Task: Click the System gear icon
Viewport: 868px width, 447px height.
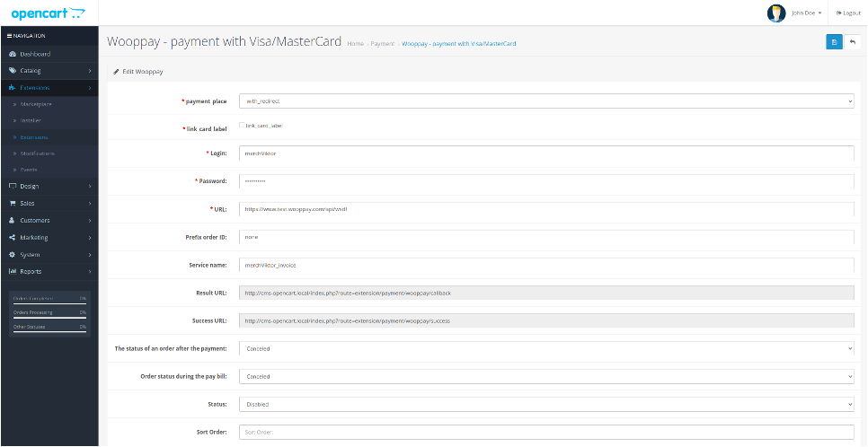Action: pos(13,255)
